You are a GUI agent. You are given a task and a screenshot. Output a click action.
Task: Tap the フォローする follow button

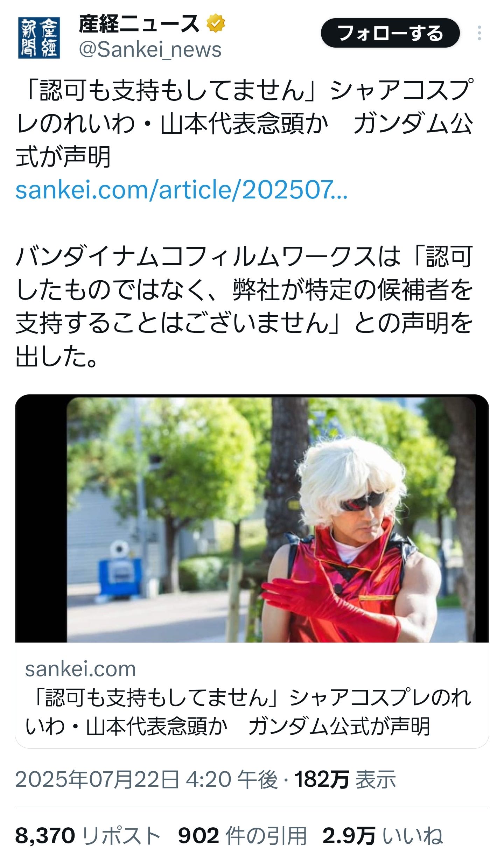pos(390,33)
